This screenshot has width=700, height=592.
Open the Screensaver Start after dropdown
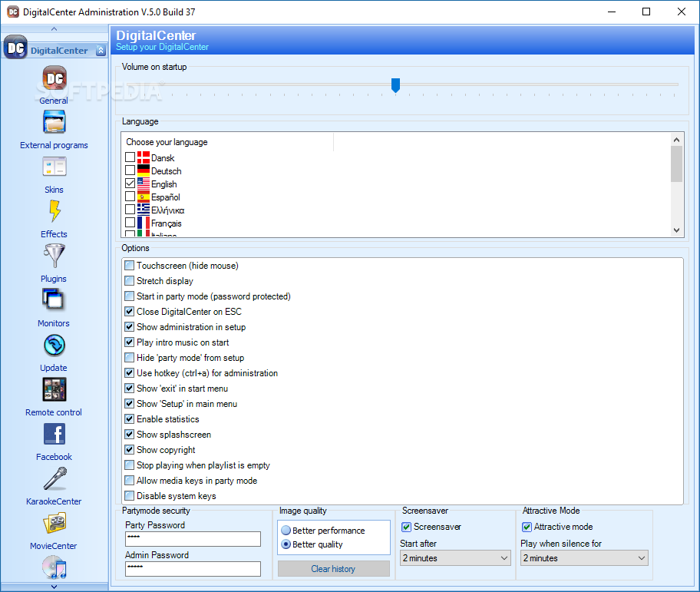click(455, 558)
